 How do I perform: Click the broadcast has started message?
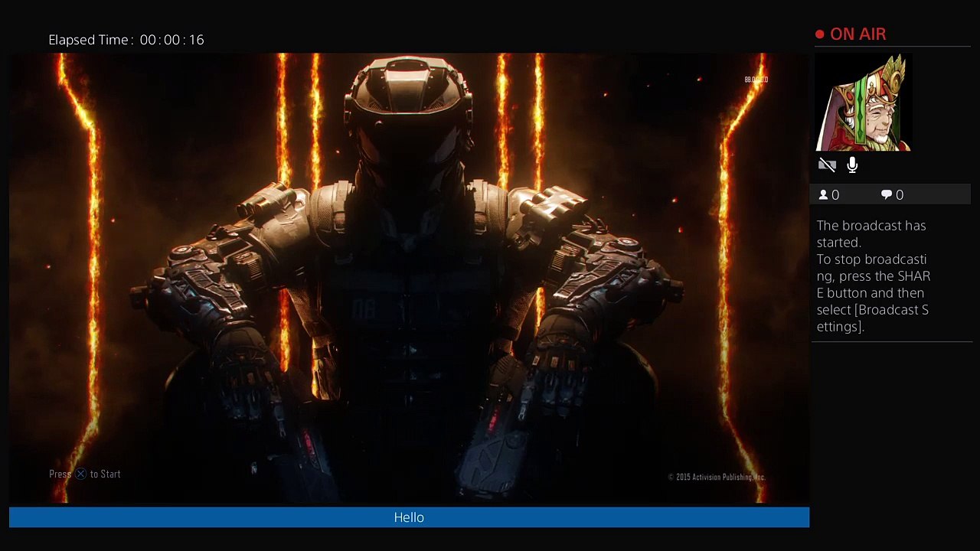click(x=873, y=275)
